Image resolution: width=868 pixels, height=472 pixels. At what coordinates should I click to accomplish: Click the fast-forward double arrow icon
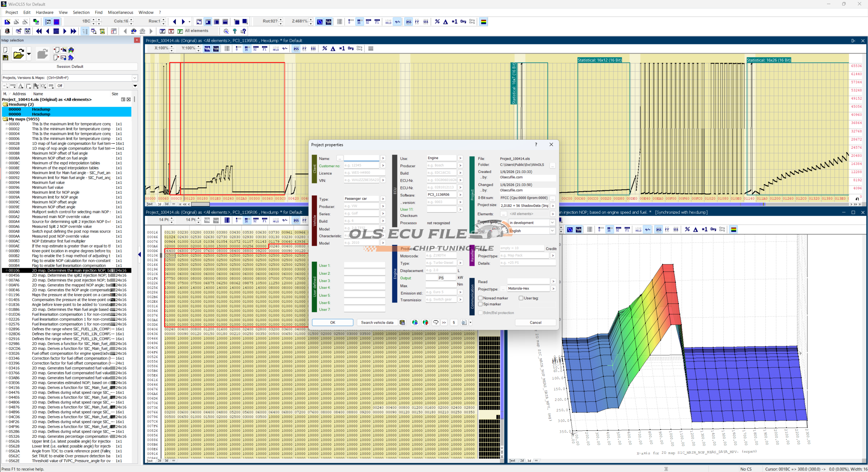[x=73, y=31]
